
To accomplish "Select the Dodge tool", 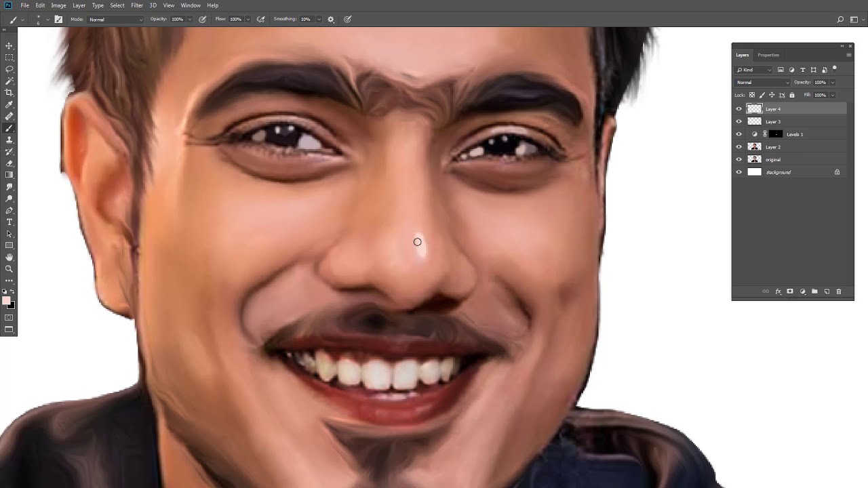I will (9, 199).
